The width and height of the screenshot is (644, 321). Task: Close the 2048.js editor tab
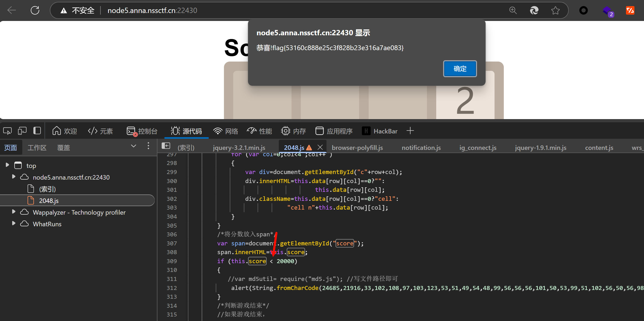point(320,147)
